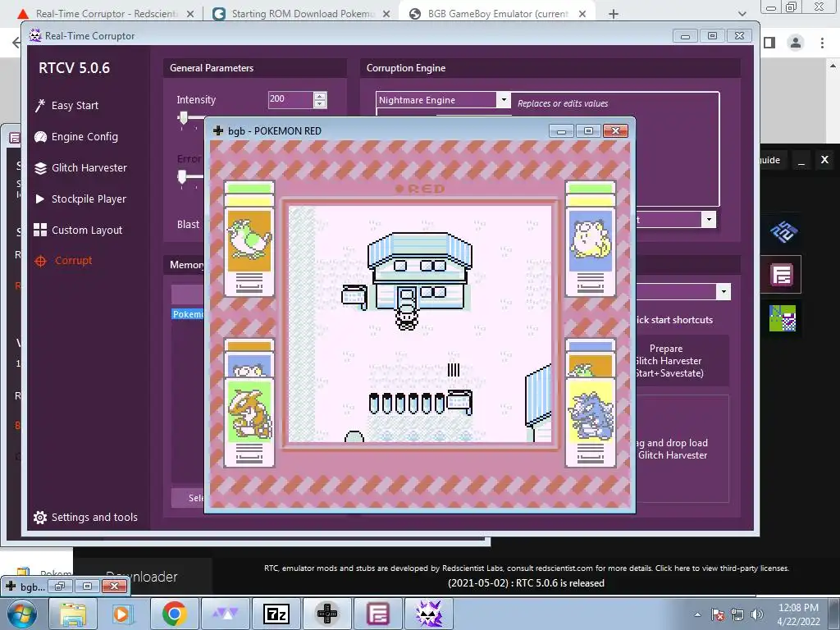Click the Glitch Harvester layers icon

pos(40,167)
